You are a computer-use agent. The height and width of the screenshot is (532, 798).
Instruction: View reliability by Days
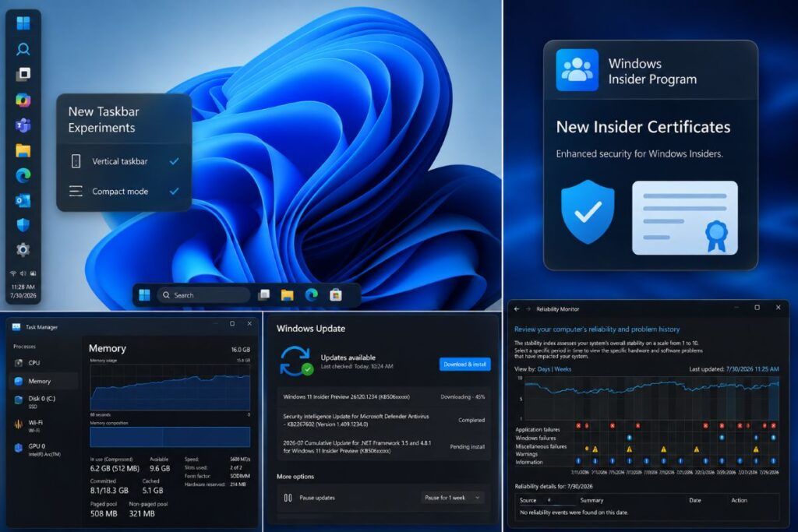tap(543, 369)
